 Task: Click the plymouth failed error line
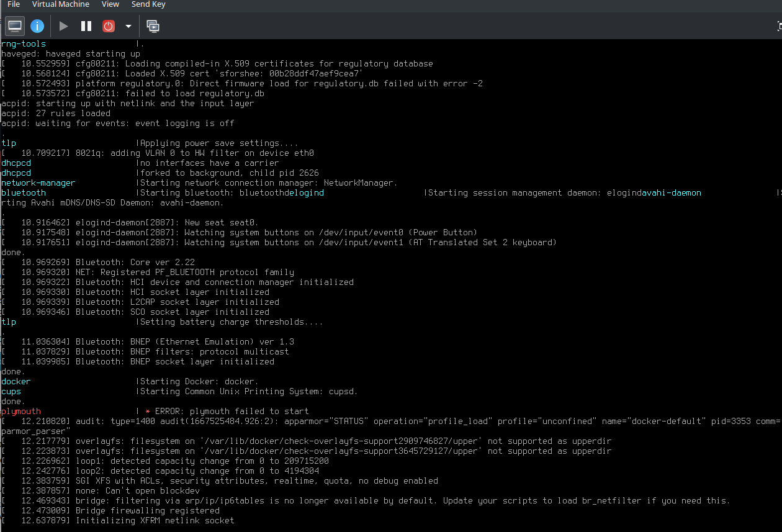[x=20, y=411]
